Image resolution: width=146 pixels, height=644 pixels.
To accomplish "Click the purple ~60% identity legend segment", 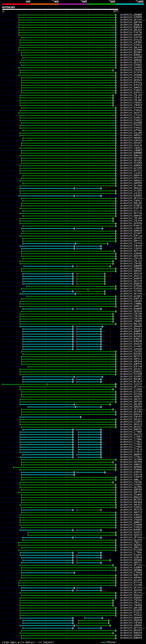I will pyautogui.click(x=73, y=4).
